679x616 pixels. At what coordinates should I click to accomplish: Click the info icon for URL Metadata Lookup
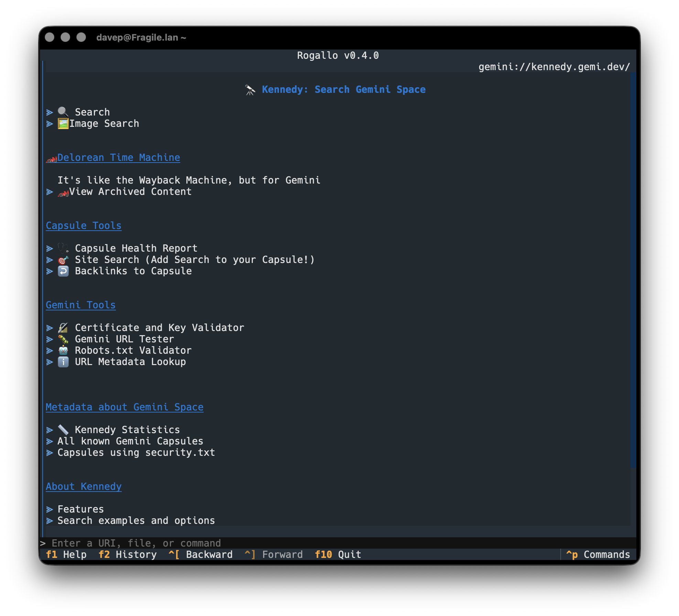click(x=63, y=362)
